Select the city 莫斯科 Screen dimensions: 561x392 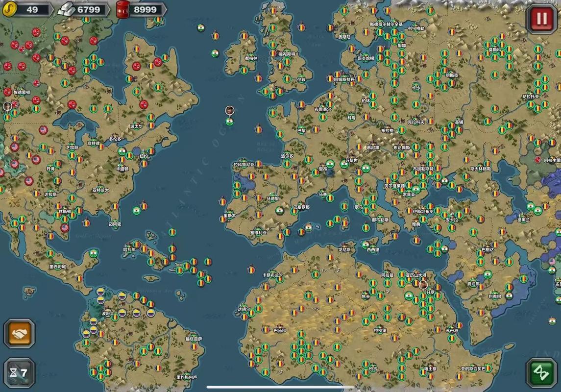495,49
